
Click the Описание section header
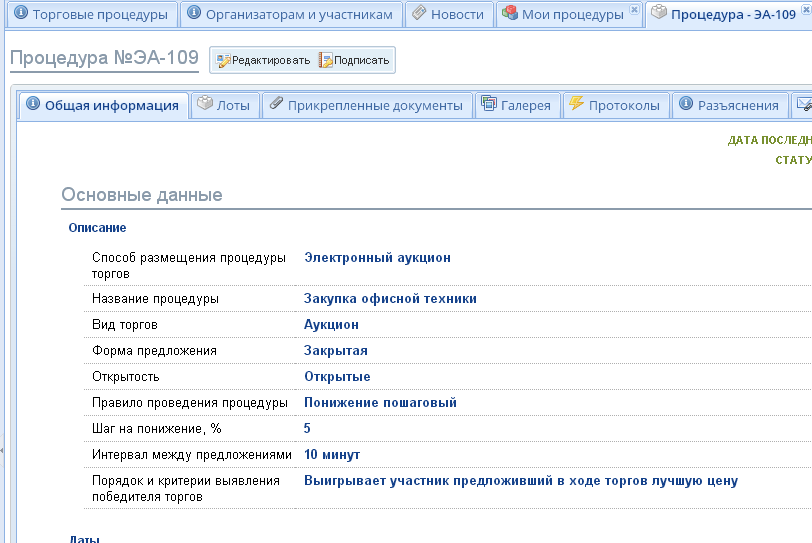coord(97,228)
